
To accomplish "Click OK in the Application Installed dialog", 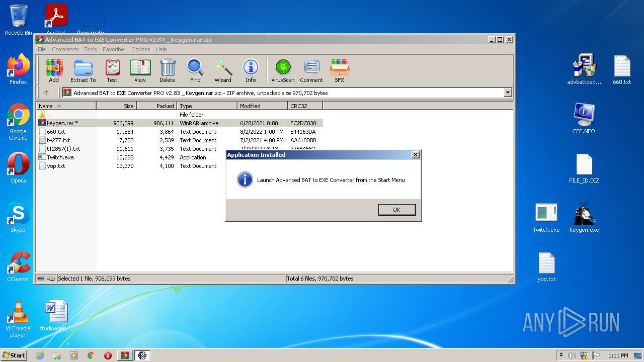I will [397, 210].
